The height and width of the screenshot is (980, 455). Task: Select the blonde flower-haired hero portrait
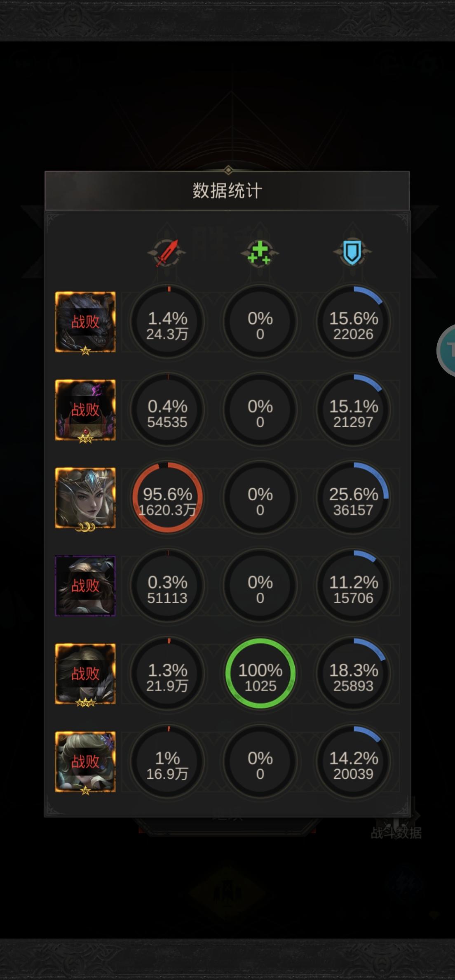click(85, 762)
